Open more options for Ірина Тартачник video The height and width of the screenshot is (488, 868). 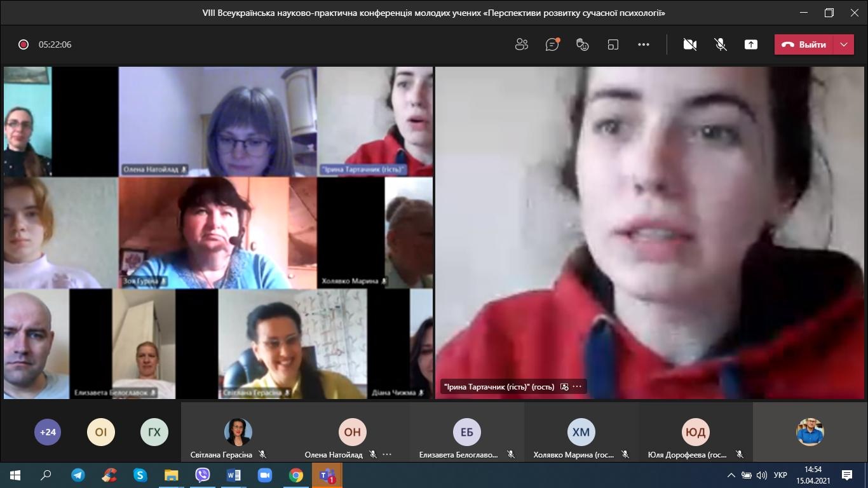pyautogui.click(x=577, y=386)
